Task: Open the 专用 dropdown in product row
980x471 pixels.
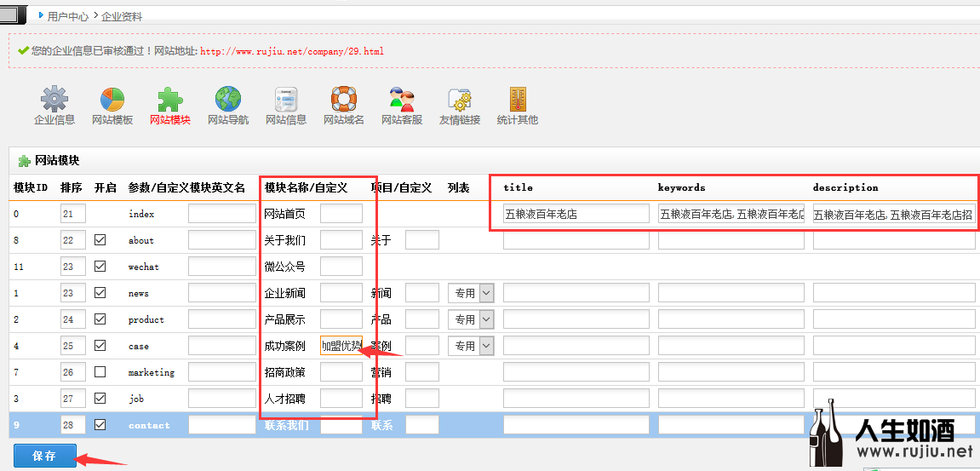Action: (x=471, y=319)
